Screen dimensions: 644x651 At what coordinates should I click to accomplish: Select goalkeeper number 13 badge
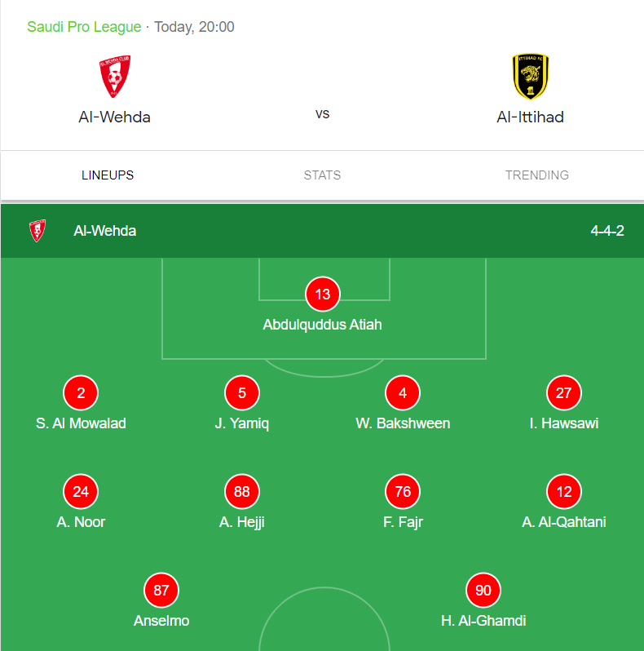[x=322, y=294]
